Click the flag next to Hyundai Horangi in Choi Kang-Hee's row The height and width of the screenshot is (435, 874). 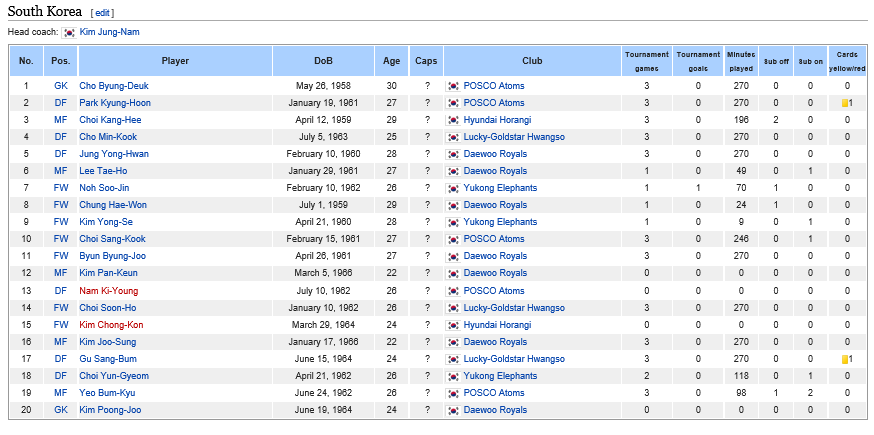click(x=454, y=120)
